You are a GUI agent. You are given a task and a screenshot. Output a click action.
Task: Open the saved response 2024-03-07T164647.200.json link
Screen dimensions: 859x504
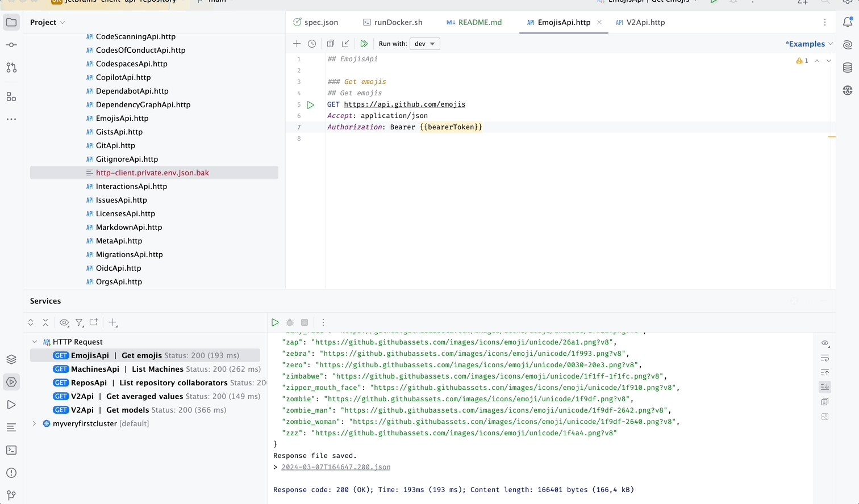click(x=336, y=467)
